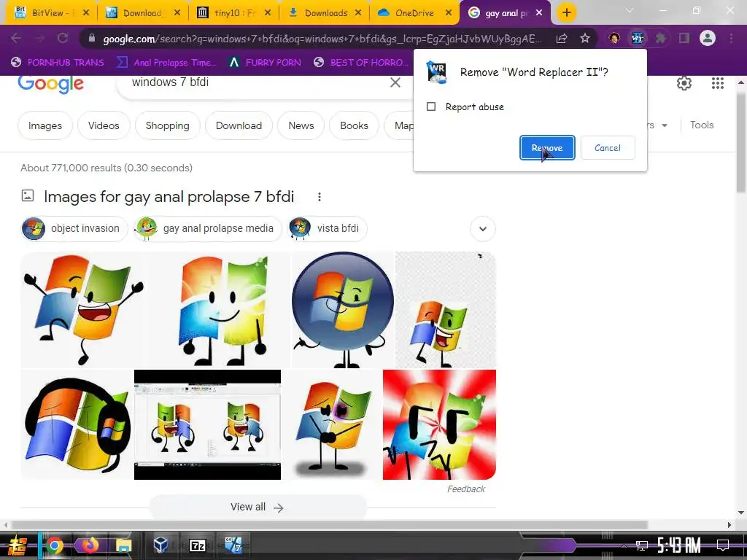Clear the Google search box with X
This screenshot has width=747, height=560.
point(395,83)
